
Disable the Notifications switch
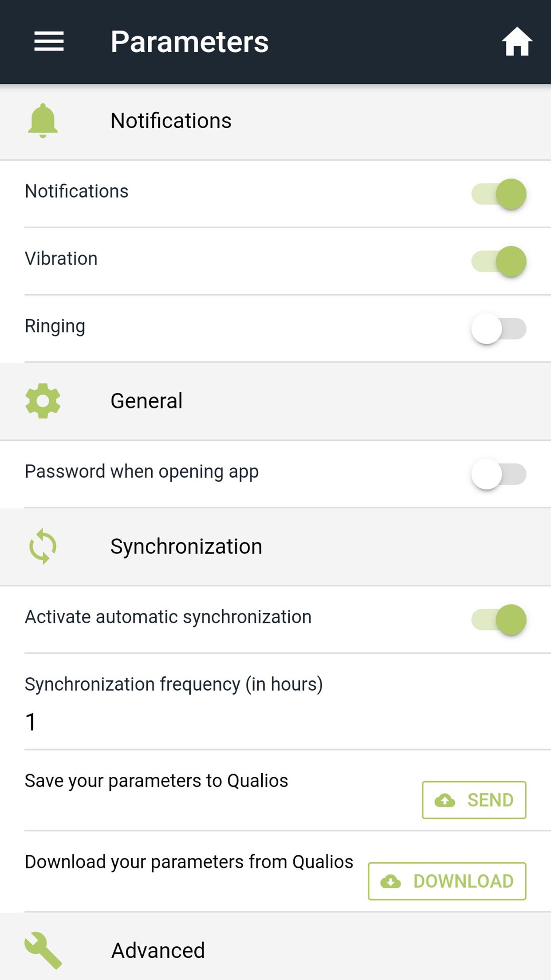499,194
